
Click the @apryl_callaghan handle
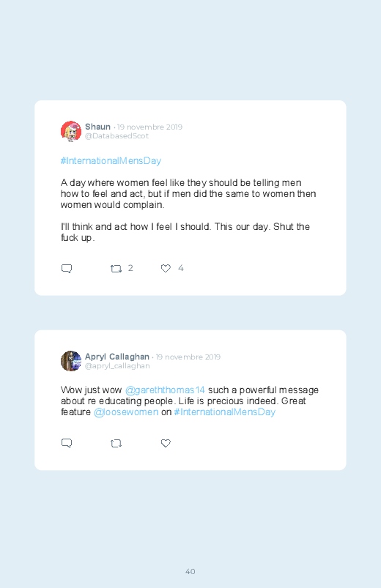[x=117, y=365]
